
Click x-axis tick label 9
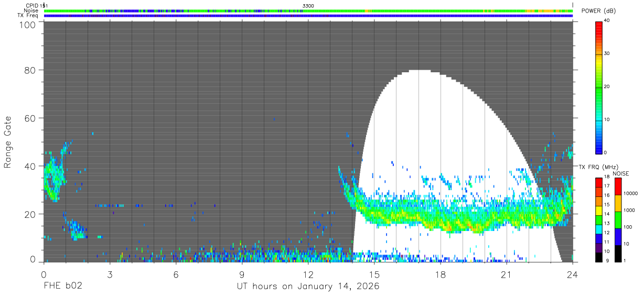[242, 274]
